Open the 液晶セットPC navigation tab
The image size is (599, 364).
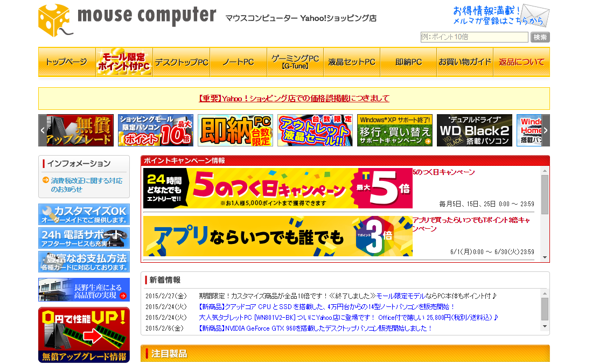click(x=352, y=62)
